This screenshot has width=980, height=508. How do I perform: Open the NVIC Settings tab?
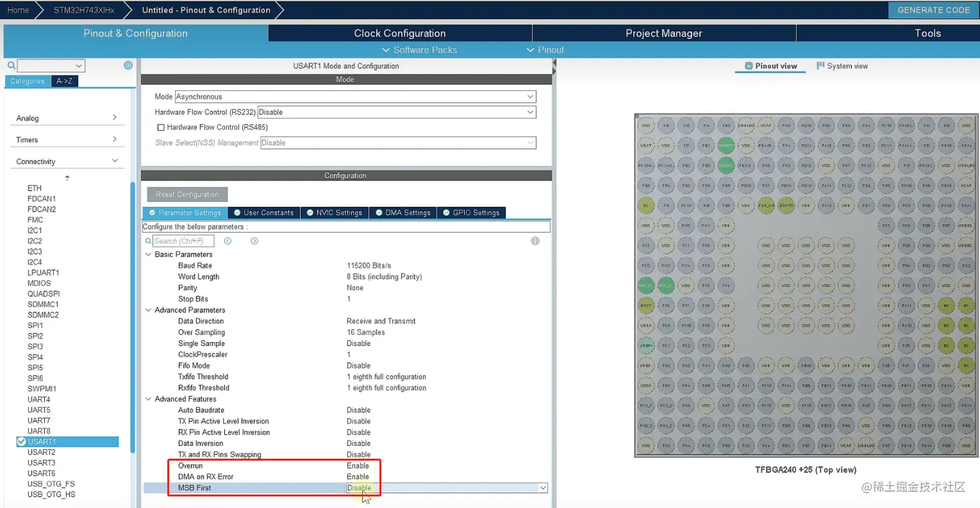(x=334, y=213)
